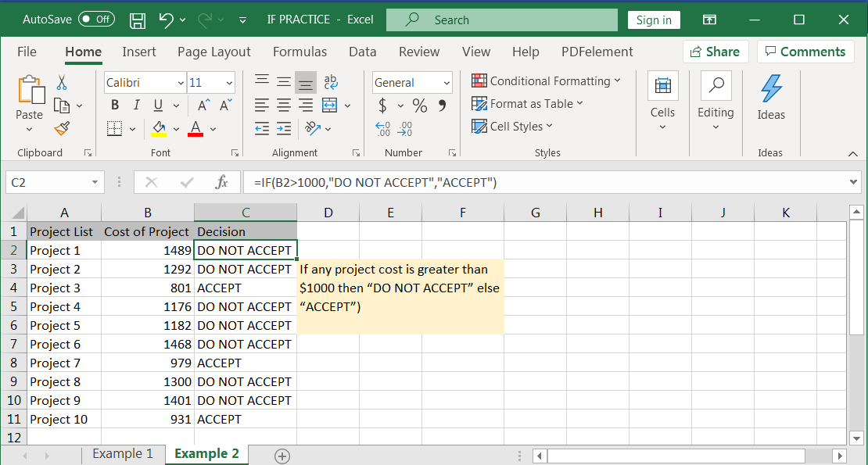Click the red Font Color button
The height and width of the screenshot is (465, 868).
point(195,129)
